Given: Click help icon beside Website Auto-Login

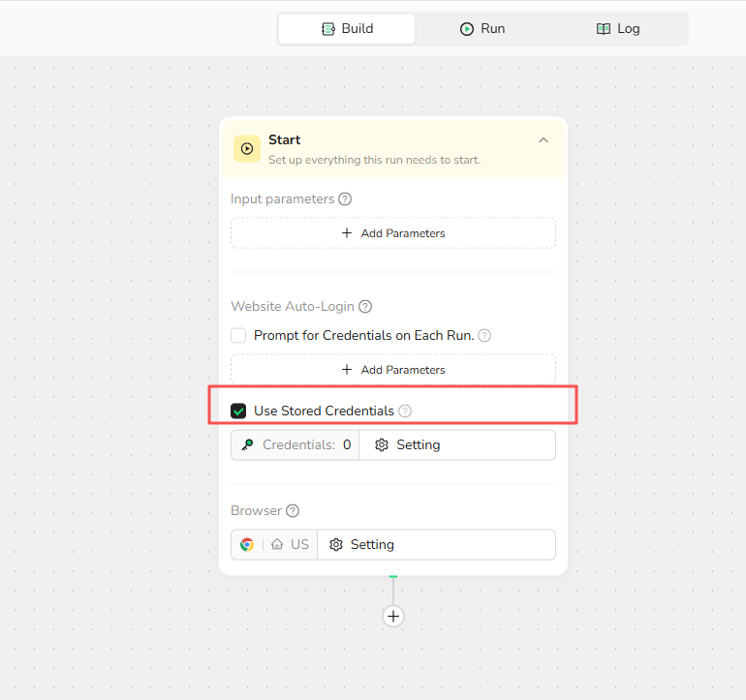Looking at the screenshot, I should (x=365, y=307).
